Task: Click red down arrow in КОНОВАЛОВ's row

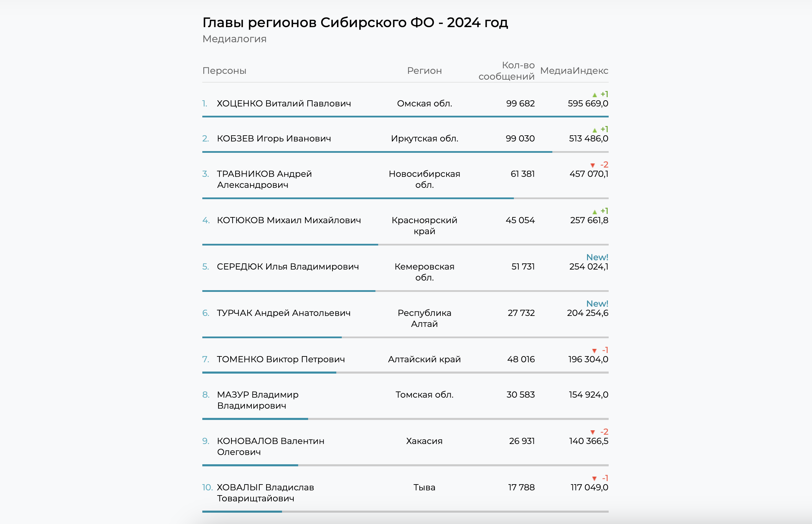Action: click(593, 432)
